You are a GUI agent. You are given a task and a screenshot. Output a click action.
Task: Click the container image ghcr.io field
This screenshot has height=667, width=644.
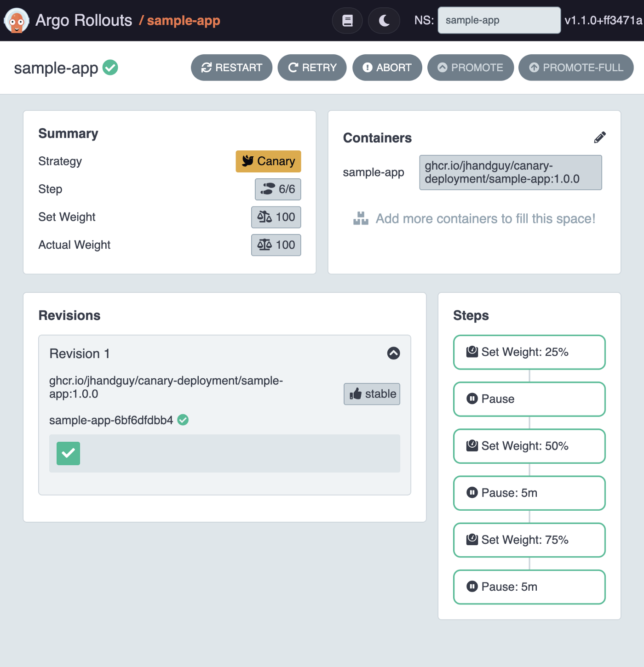(x=511, y=172)
